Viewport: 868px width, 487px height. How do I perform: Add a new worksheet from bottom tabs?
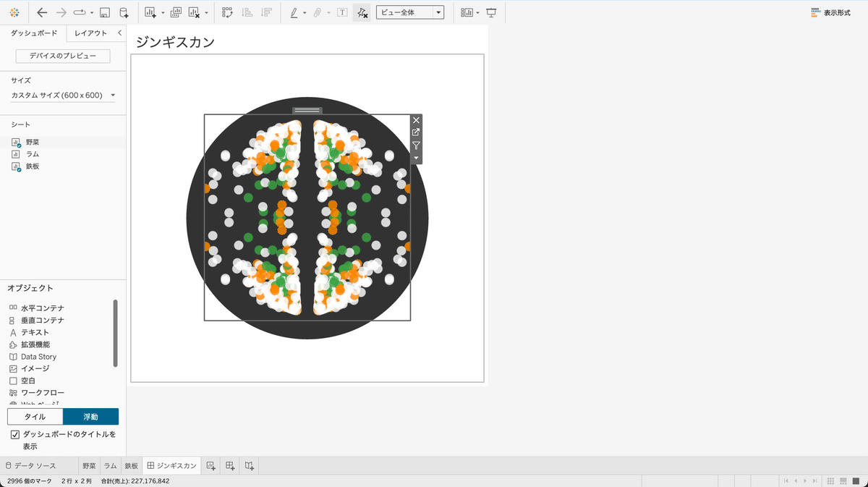tap(211, 466)
